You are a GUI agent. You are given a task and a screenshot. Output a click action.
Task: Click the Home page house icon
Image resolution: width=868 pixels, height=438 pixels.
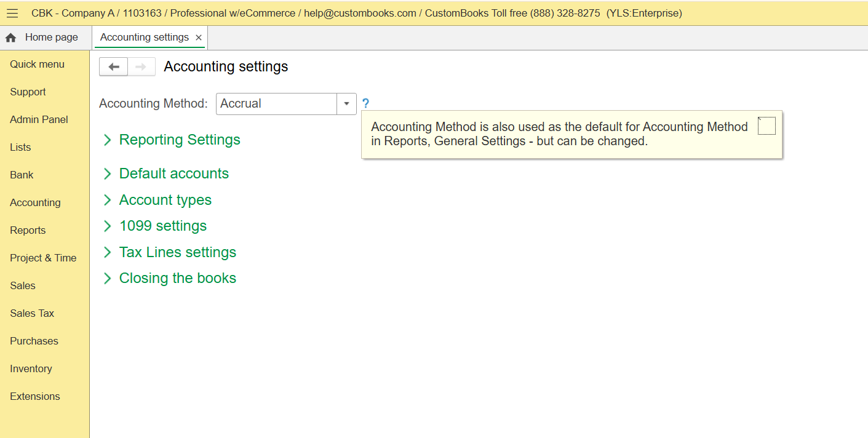click(x=10, y=38)
